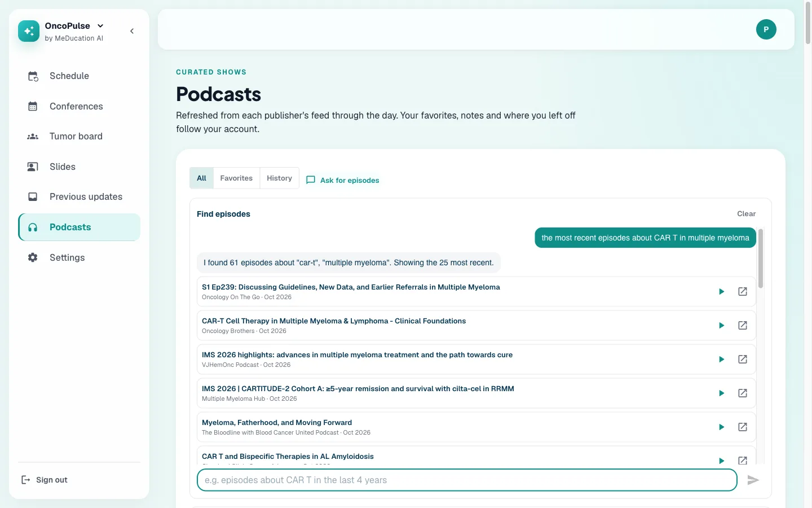Click the OncoPulse sparkle logo icon
This screenshot has width=812, height=508.
(29, 31)
